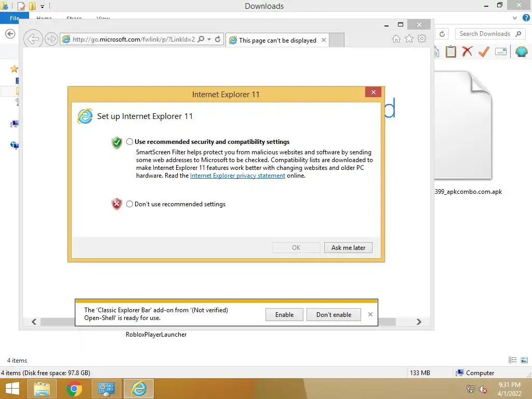Click the refresh icon in the IE address bar
Image resolution: width=532 pixels, height=399 pixels.
(x=218, y=39)
